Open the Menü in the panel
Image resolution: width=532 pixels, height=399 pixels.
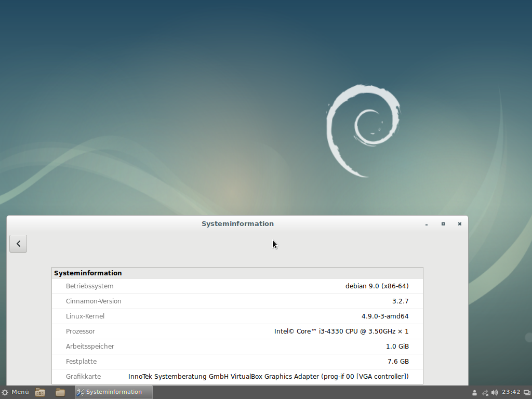point(15,392)
